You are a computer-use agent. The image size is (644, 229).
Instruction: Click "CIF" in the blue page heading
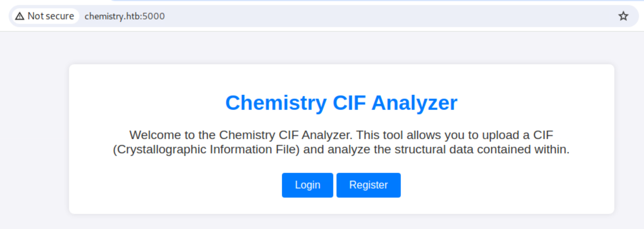pyautogui.click(x=349, y=103)
